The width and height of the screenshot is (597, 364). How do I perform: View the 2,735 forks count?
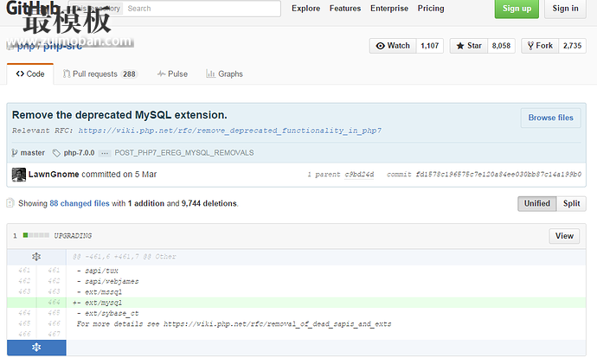click(572, 46)
